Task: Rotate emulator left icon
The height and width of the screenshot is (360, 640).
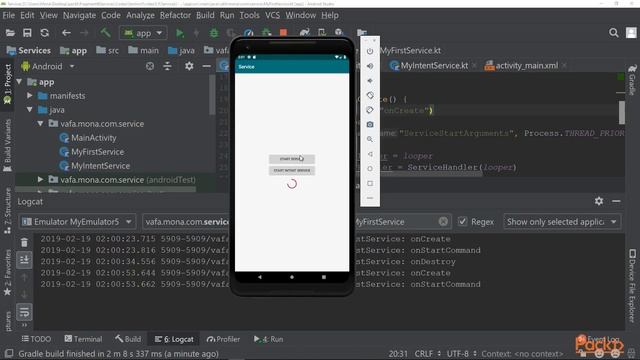Action: point(370,95)
